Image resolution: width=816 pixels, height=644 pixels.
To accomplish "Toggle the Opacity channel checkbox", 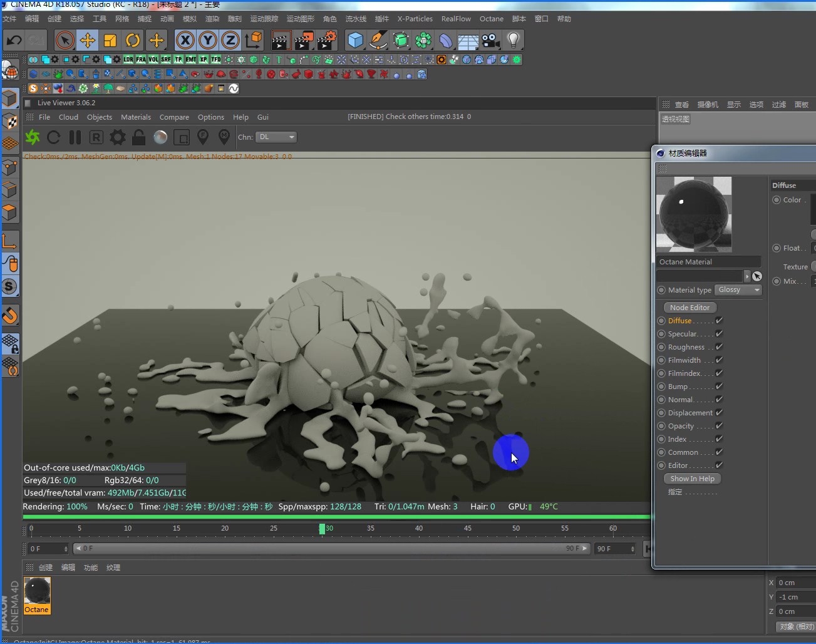I will click(x=719, y=426).
